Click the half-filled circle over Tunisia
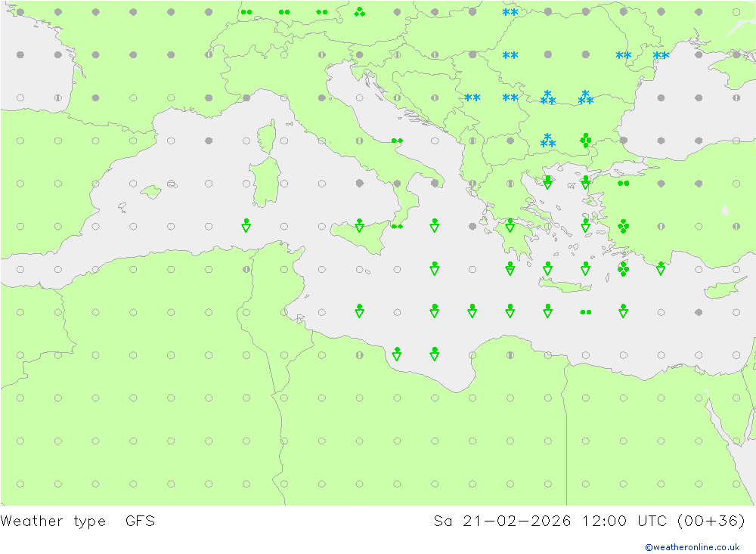 pyautogui.click(x=246, y=270)
